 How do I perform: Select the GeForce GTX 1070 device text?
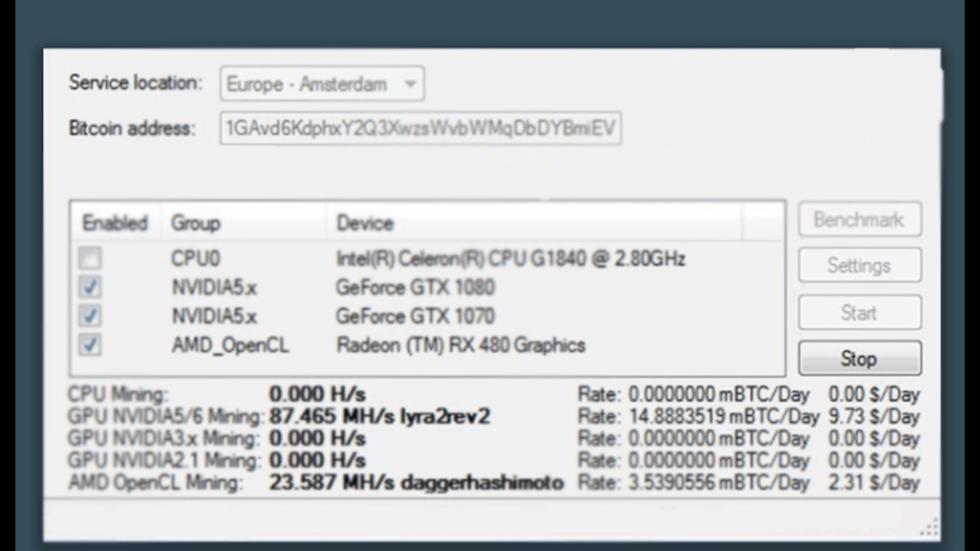(x=415, y=316)
